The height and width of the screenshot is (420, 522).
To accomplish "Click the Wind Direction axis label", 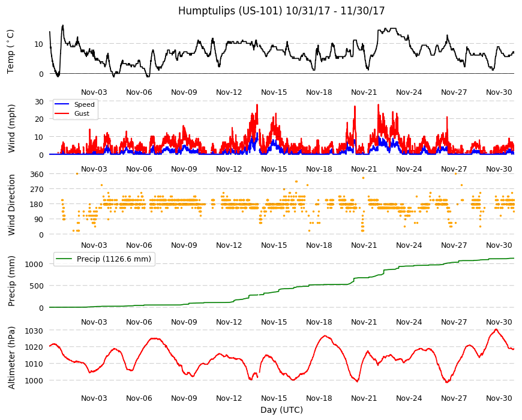I will 11,205.
